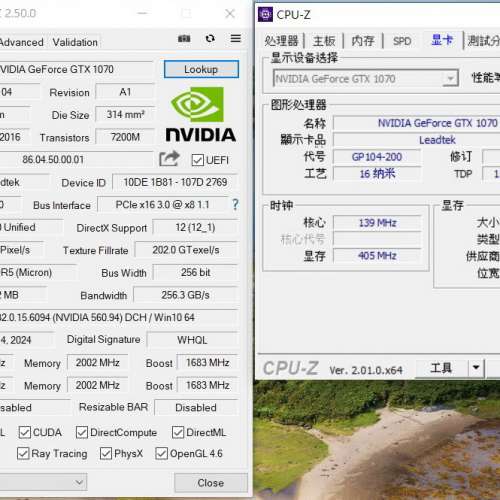
Task: Toggle the UEFI checkbox
Action: point(198,160)
